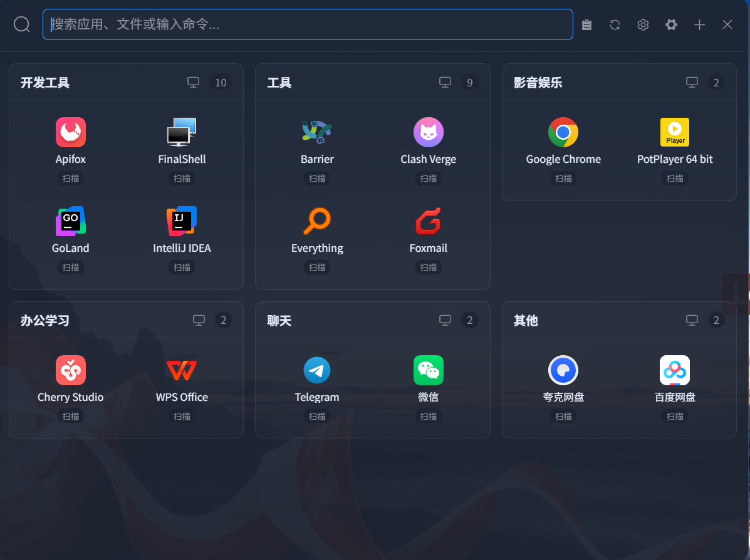Close the launcher with the X button
Screen dimensions: 750x560
[x=727, y=25]
